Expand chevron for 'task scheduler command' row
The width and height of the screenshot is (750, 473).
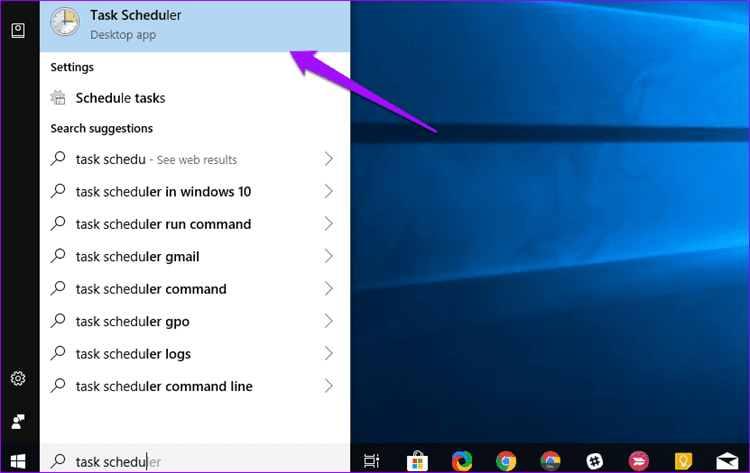coord(329,289)
